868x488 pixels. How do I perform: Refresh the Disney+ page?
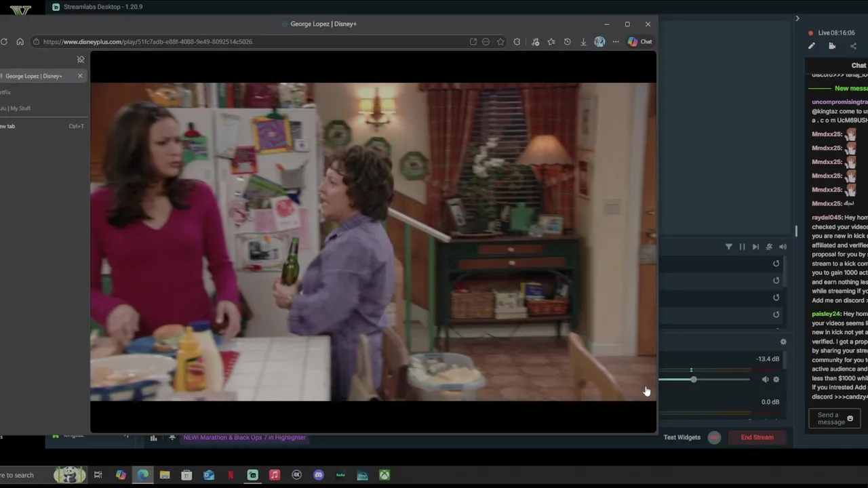point(4,41)
